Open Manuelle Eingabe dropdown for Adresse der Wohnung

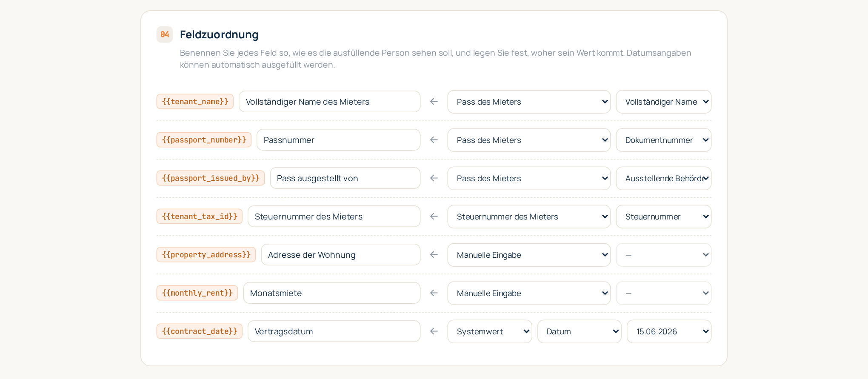click(x=529, y=255)
